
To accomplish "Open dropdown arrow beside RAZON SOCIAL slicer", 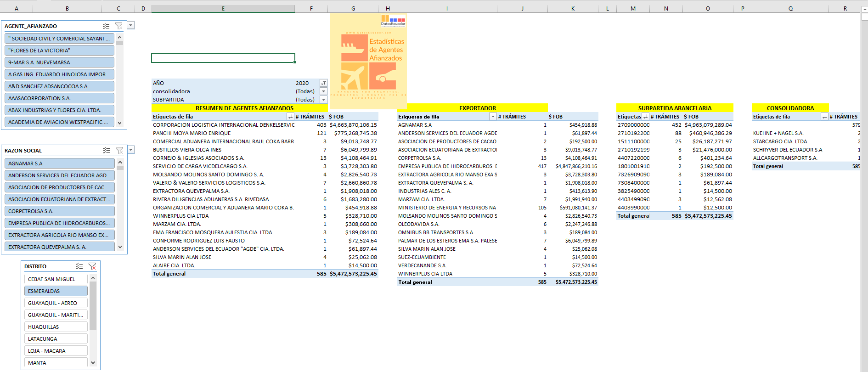I will point(131,149).
